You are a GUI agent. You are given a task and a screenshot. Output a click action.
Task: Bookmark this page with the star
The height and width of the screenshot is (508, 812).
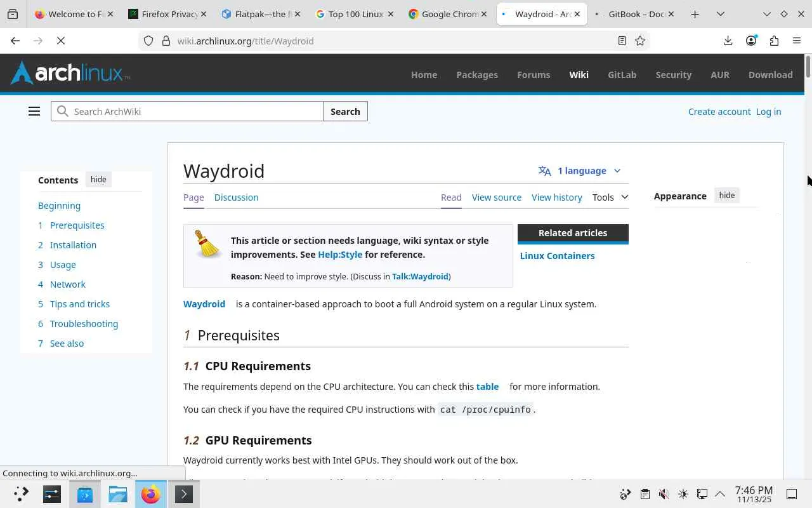click(640, 41)
